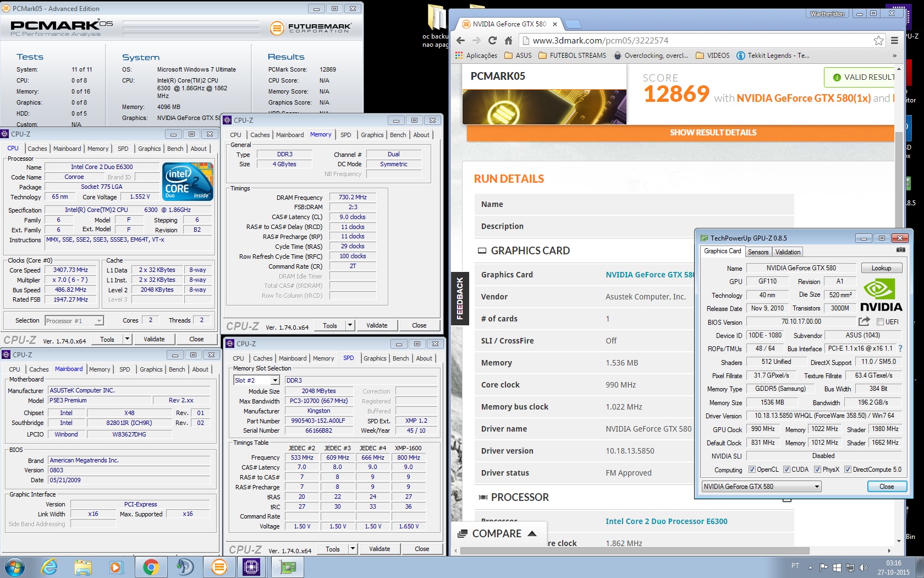The width and height of the screenshot is (924, 578).
Task: Open network tray icon
Action: point(850,567)
